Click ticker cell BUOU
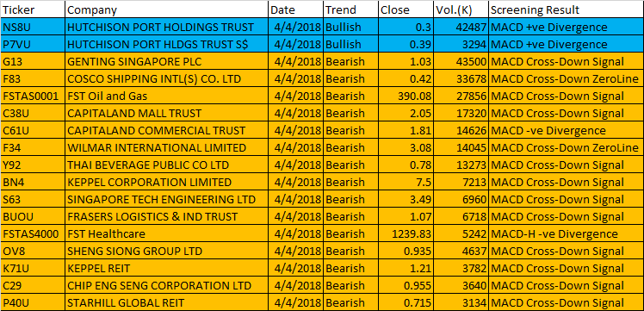 pyautogui.click(x=33, y=216)
